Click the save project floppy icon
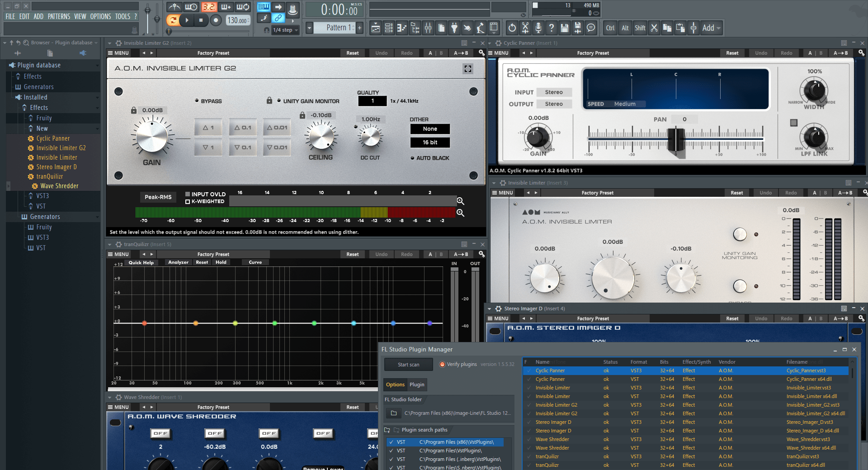Image resolution: width=868 pixels, height=470 pixels. [564, 28]
